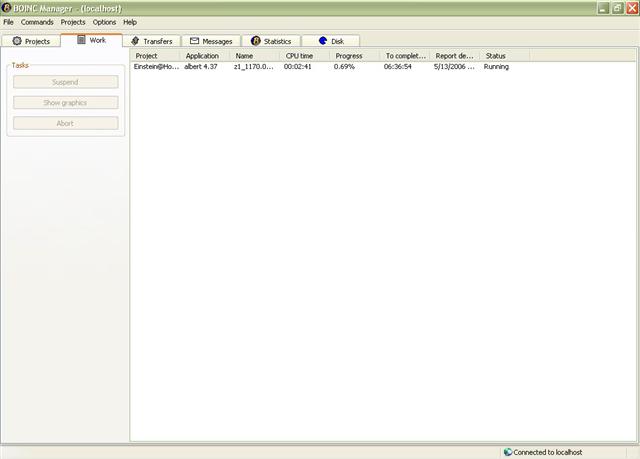
Task: Sort by the Project column header
Action: 155,56
